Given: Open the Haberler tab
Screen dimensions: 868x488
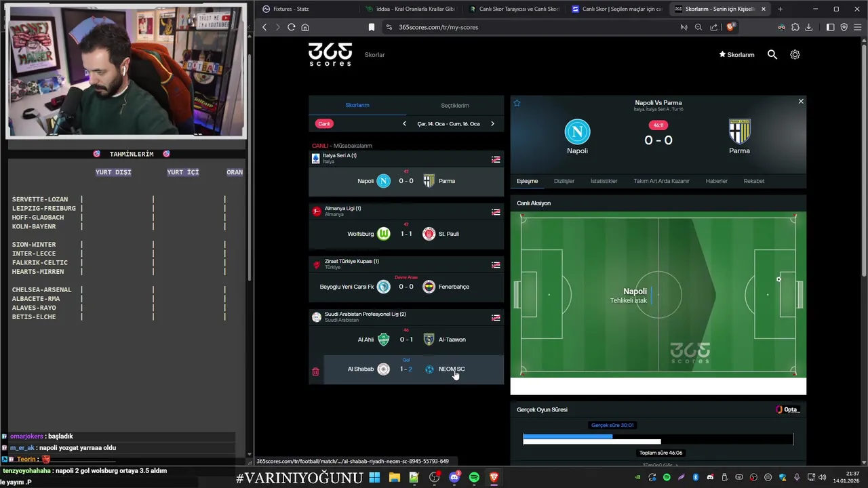Looking at the screenshot, I should [x=716, y=181].
